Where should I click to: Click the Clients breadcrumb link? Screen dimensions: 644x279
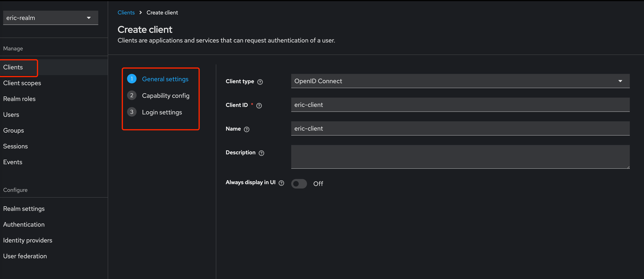126,12
